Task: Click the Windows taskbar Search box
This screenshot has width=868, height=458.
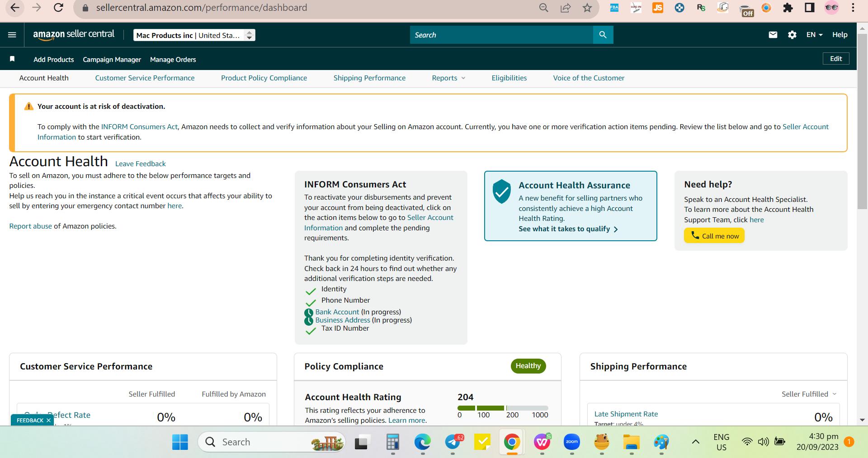Action: pos(271,442)
